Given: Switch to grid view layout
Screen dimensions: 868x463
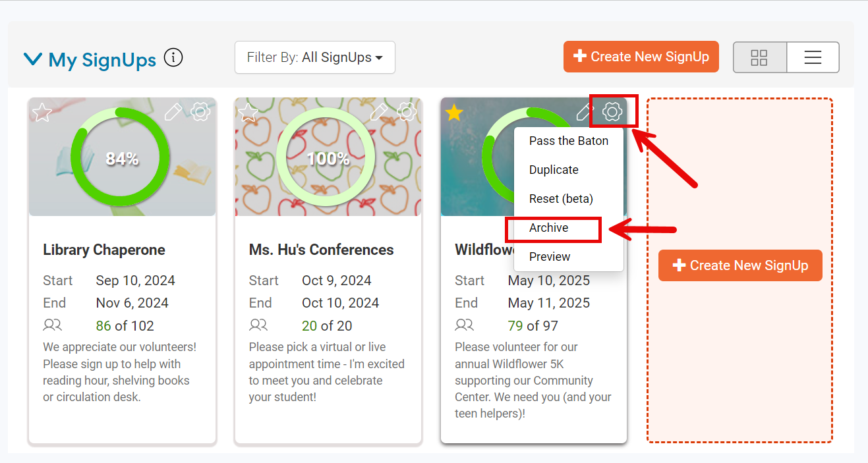Looking at the screenshot, I should [759, 57].
